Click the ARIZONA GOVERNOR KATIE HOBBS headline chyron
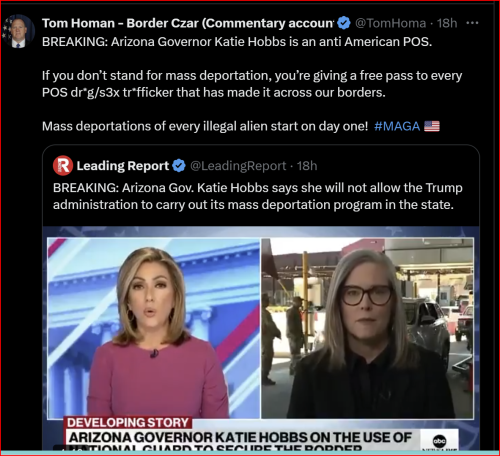 (240, 437)
